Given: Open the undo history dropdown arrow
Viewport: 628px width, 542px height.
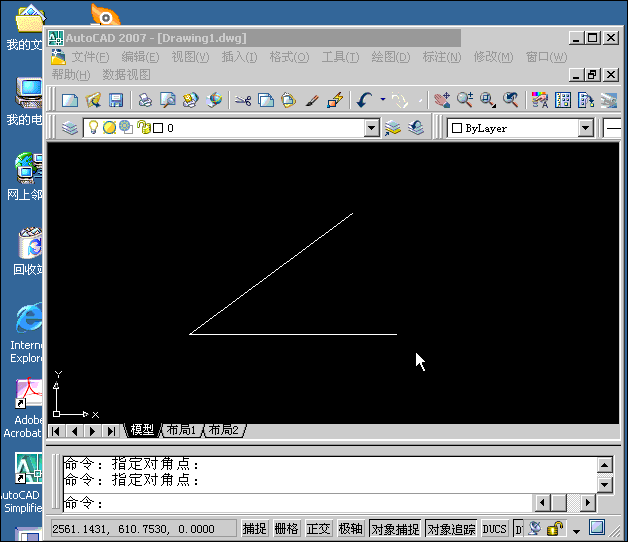Looking at the screenshot, I should tap(383, 99).
